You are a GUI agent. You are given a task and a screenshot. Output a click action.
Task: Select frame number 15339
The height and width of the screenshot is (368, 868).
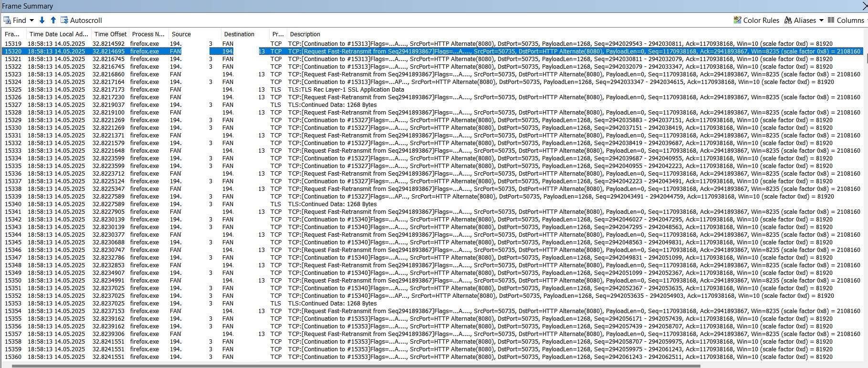[x=13, y=197]
